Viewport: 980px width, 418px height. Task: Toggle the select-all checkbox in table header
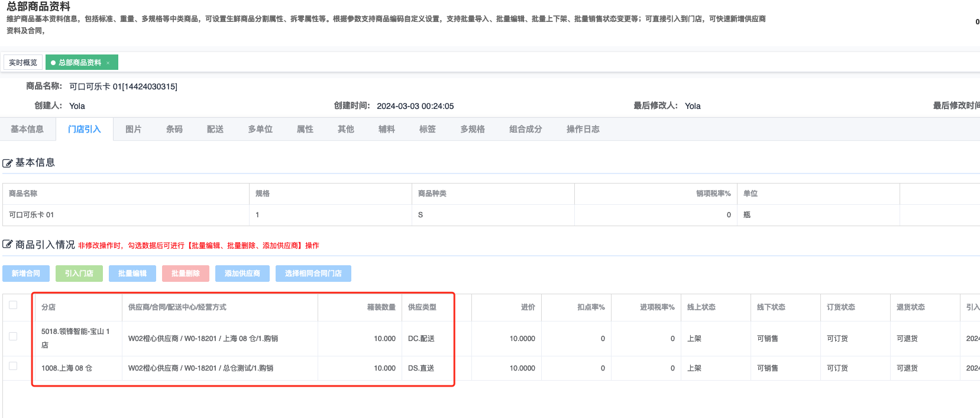coord(13,305)
